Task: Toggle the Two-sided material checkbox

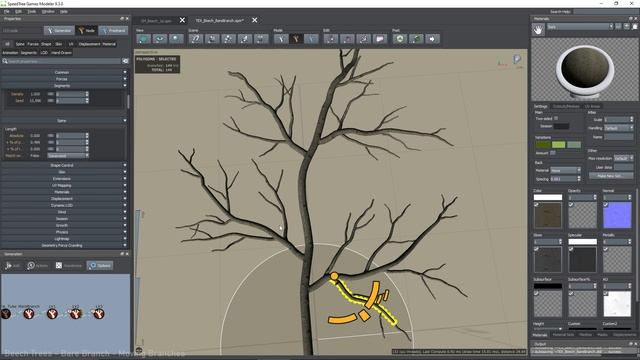Action: click(556, 118)
